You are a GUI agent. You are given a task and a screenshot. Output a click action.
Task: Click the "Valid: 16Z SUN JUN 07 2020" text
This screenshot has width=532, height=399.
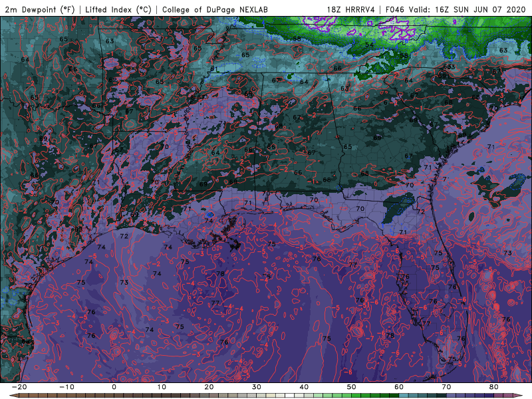[467, 9]
